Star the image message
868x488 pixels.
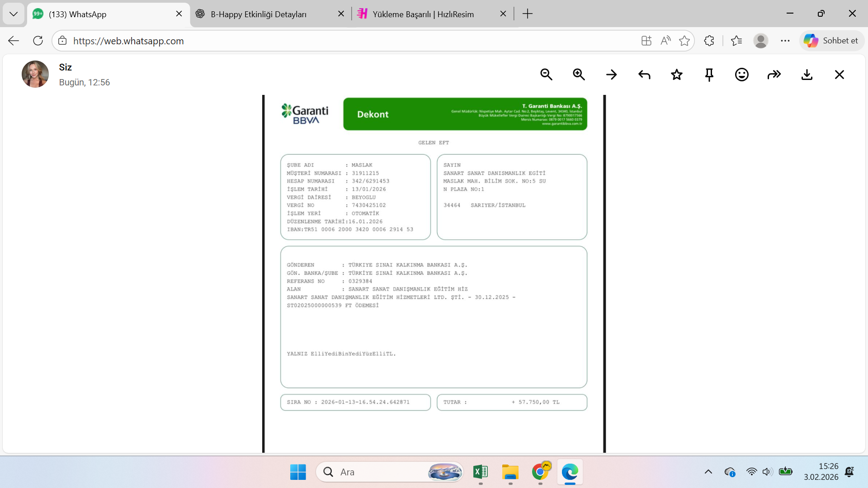tap(677, 75)
